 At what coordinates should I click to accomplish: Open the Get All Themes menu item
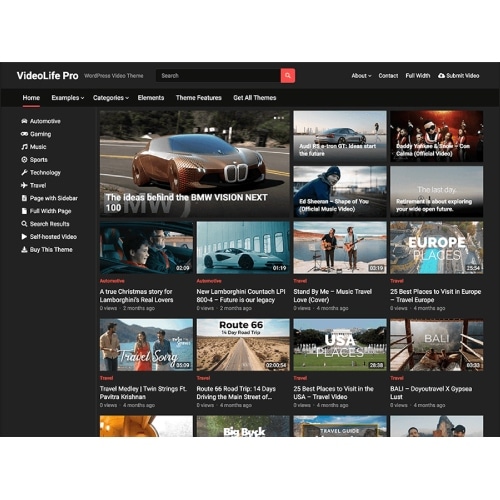click(255, 98)
